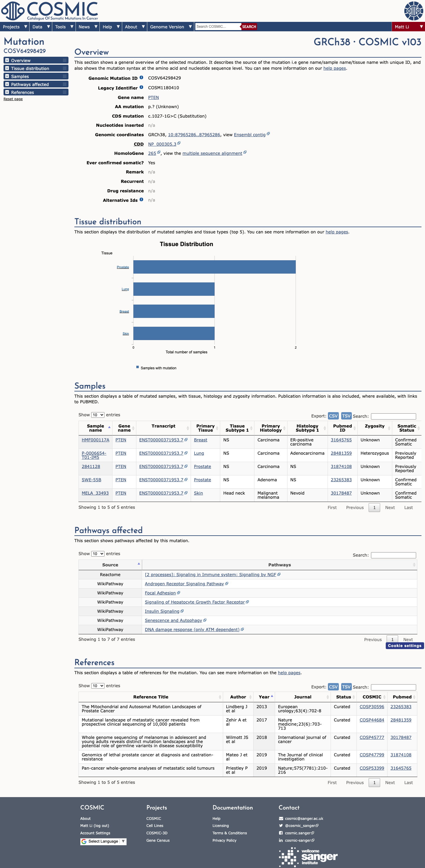Open the News menu

coord(87,27)
